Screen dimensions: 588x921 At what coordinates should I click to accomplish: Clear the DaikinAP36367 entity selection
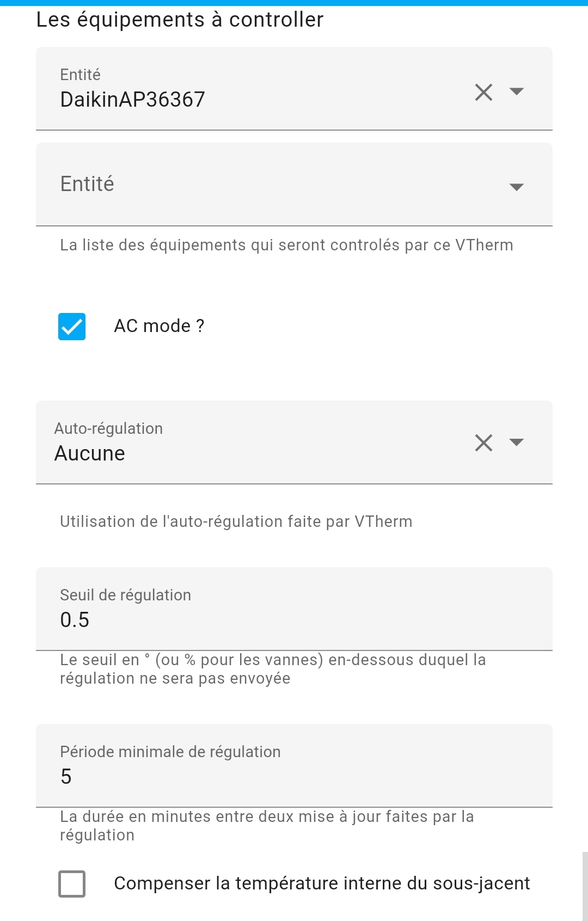point(483,92)
